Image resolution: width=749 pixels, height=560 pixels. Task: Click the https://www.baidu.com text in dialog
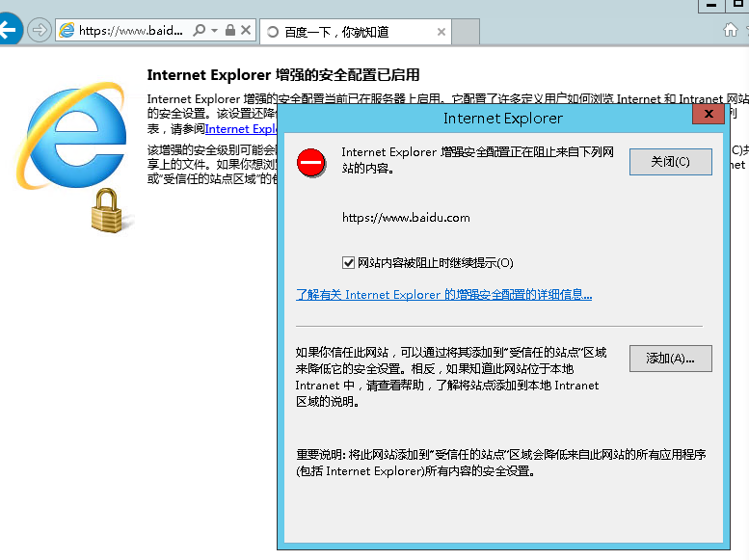(x=406, y=218)
